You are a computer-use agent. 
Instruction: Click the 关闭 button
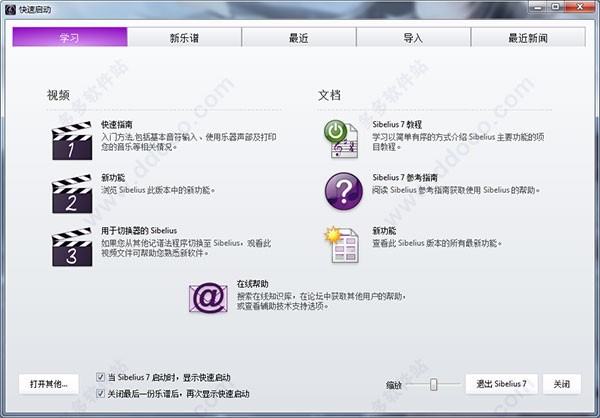pyautogui.click(x=562, y=384)
